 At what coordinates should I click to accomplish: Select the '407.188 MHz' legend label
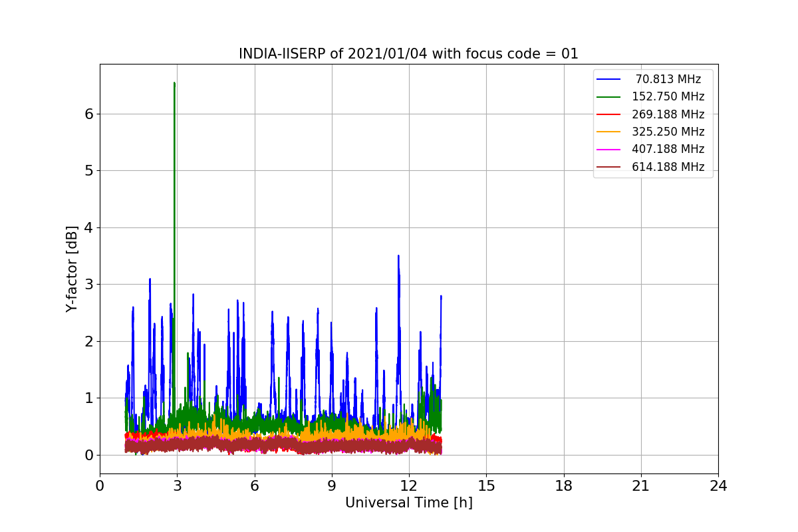pyautogui.click(x=668, y=149)
